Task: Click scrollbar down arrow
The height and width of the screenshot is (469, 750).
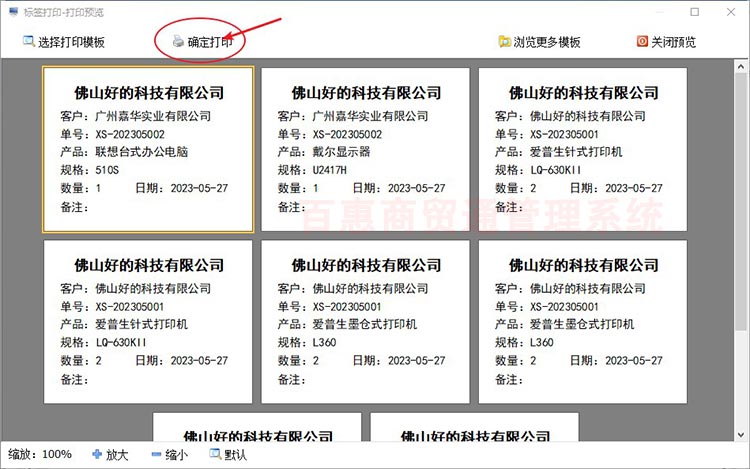Action: click(x=741, y=435)
